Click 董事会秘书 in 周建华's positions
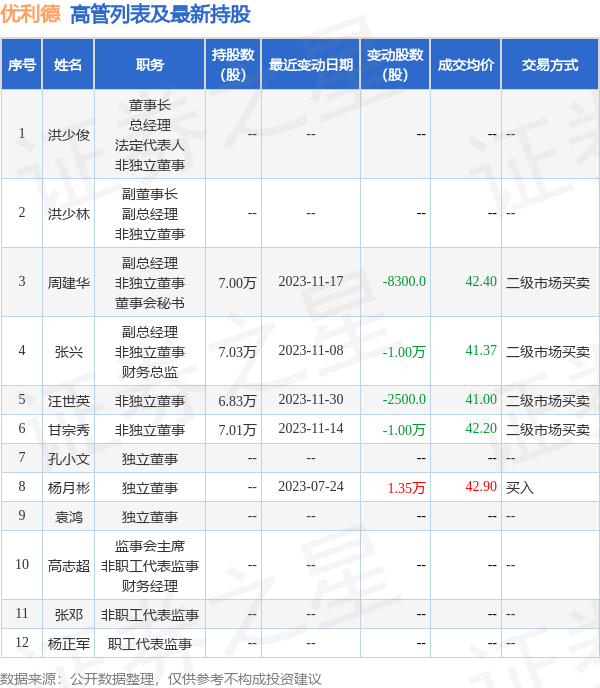Screen dimensions: 600x688 pos(150,303)
